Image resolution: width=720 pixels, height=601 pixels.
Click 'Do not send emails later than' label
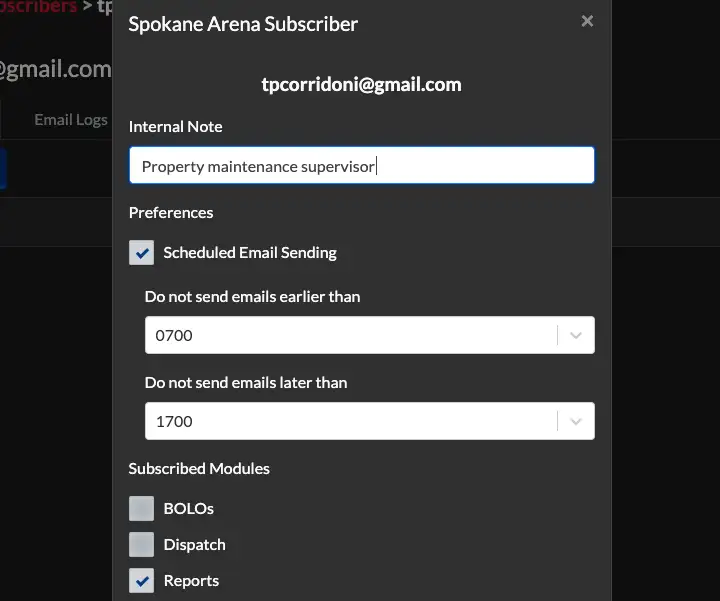coord(246,382)
